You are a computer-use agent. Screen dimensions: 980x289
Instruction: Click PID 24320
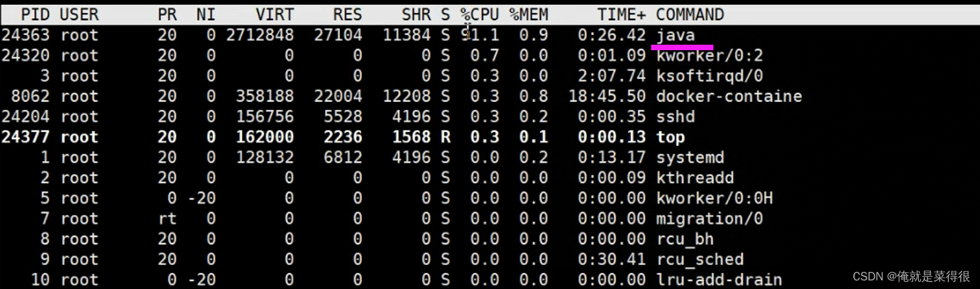(x=25, y=55)
